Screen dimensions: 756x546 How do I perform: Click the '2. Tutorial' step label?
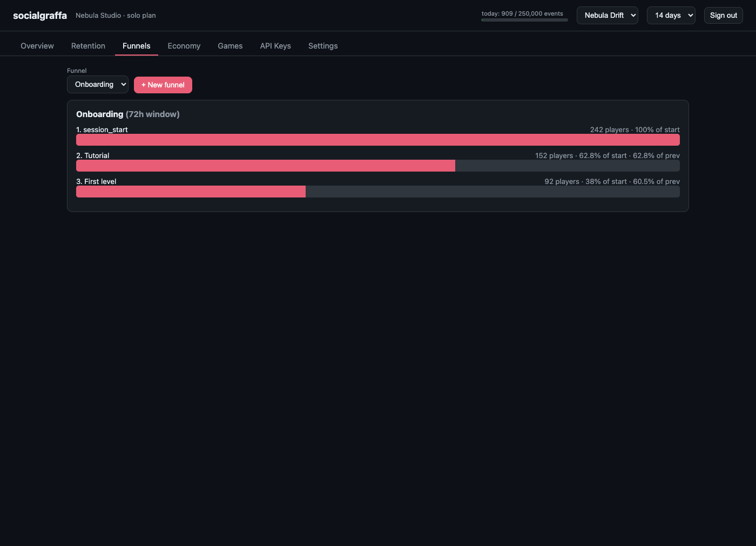coord(93,155)
